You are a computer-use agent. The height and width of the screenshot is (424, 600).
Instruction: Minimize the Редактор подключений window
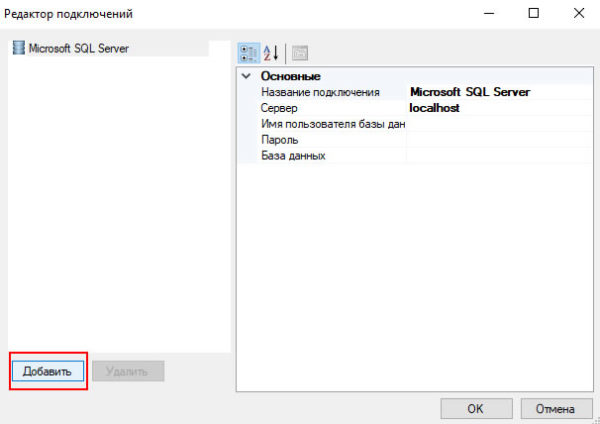click(489, 13)
